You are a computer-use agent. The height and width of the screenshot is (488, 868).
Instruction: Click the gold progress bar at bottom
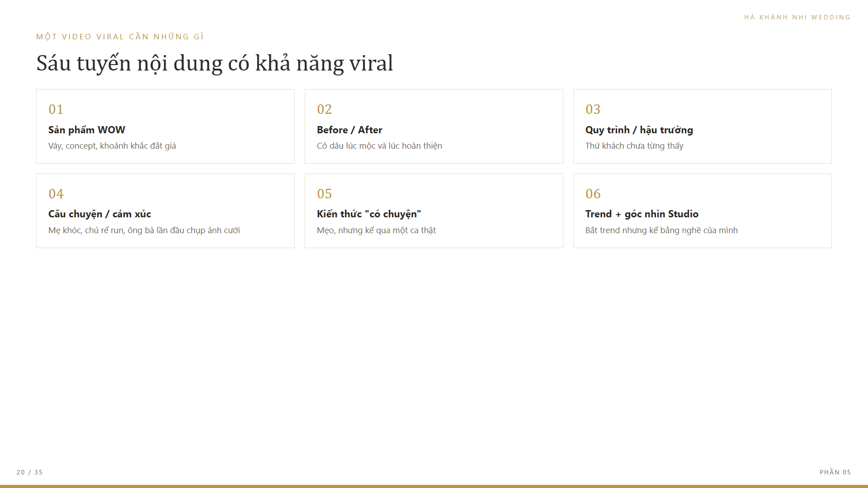coord(434,486)
